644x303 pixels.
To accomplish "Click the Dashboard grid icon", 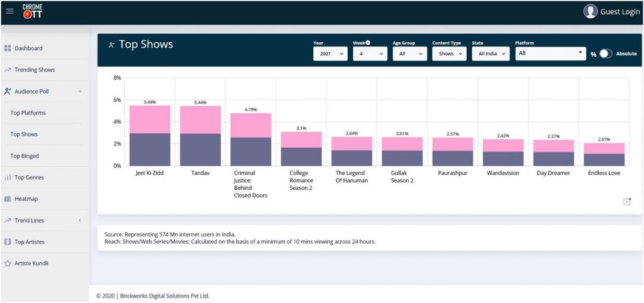I will (8, 48).
